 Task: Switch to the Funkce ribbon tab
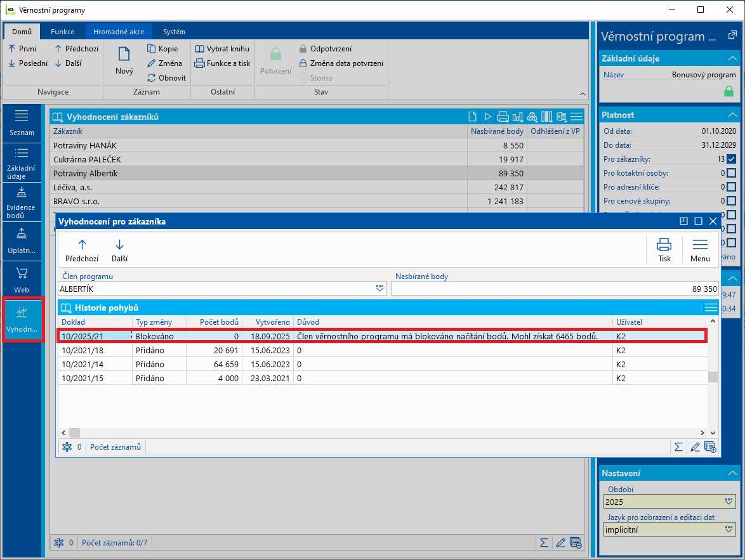62,32
